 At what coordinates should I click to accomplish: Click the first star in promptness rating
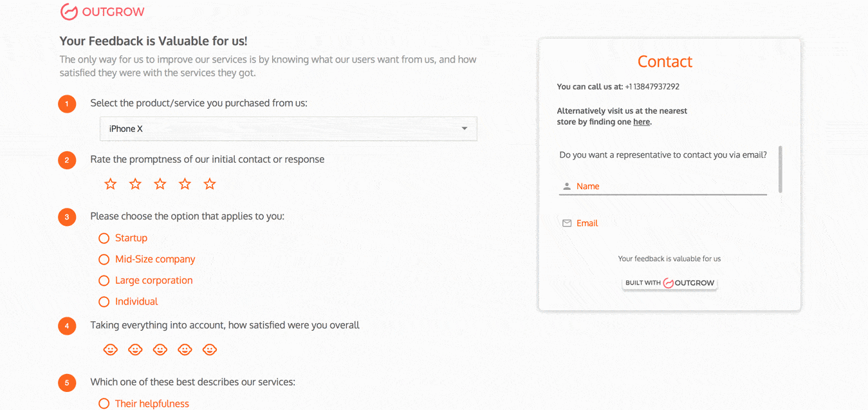pyautogui.click(x=111, y=184)
